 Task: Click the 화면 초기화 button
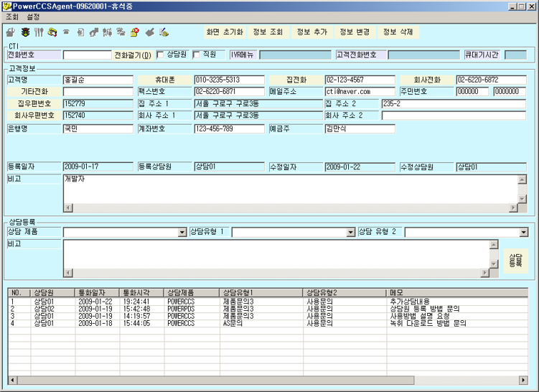pyautogui.click(x=225, y=32)
